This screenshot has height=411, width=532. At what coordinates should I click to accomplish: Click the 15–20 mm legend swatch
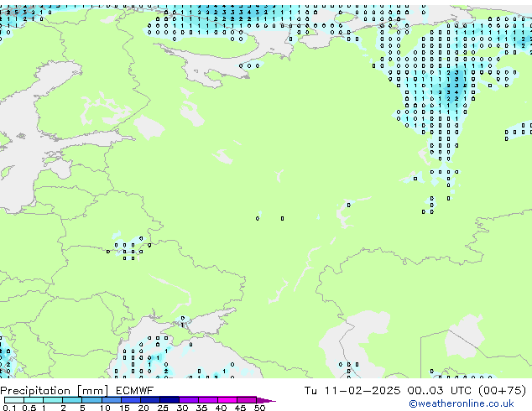131,400
